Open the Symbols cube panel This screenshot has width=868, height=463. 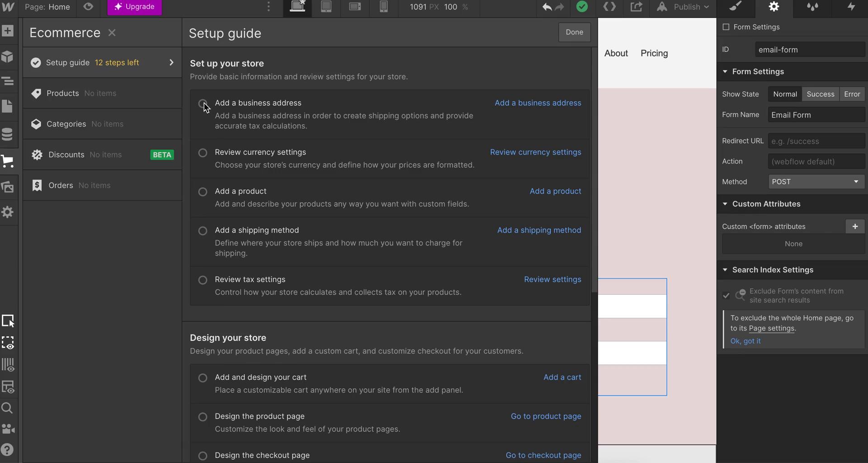(8, 57)
